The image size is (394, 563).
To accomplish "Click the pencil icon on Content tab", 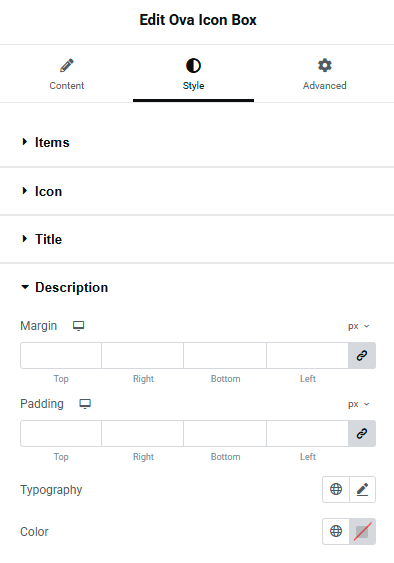I will (x=67, y=66).
